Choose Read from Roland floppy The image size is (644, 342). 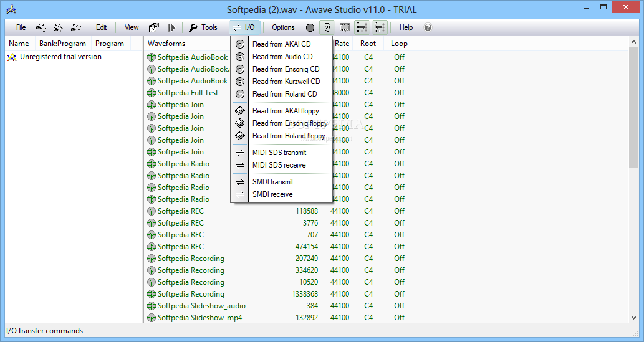tap(282, 136)
